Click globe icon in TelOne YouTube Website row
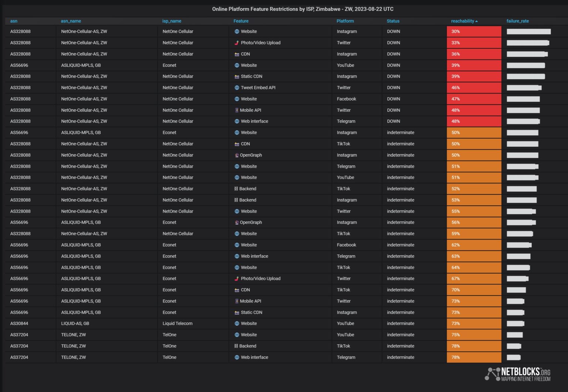Viewport: 568px width, 392px height. click(x=237, y=335)
